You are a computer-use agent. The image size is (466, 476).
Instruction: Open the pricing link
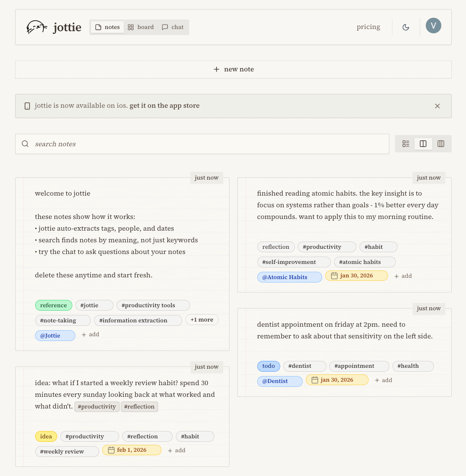click(368, 26)
